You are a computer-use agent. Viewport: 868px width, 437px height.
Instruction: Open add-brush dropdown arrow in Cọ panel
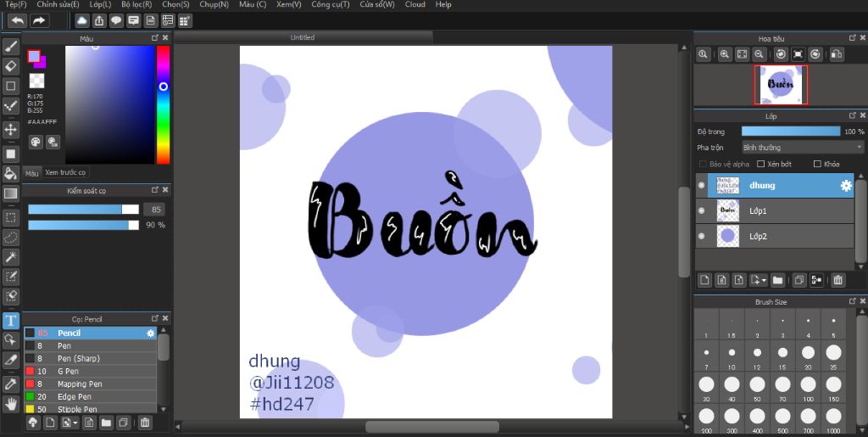tap(75, 423)
